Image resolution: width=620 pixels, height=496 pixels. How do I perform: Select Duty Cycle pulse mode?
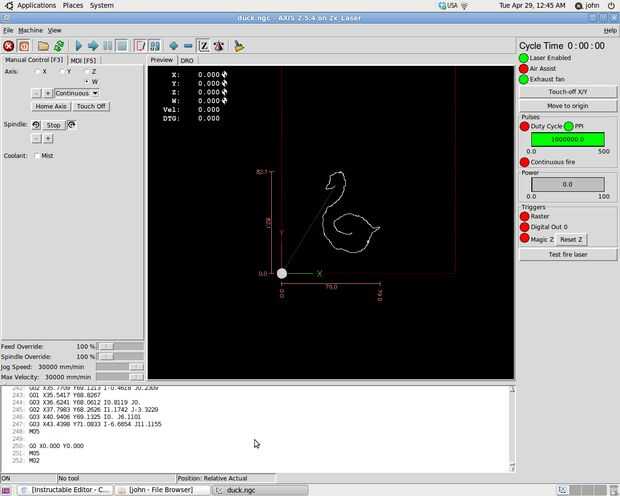[525, 127]
